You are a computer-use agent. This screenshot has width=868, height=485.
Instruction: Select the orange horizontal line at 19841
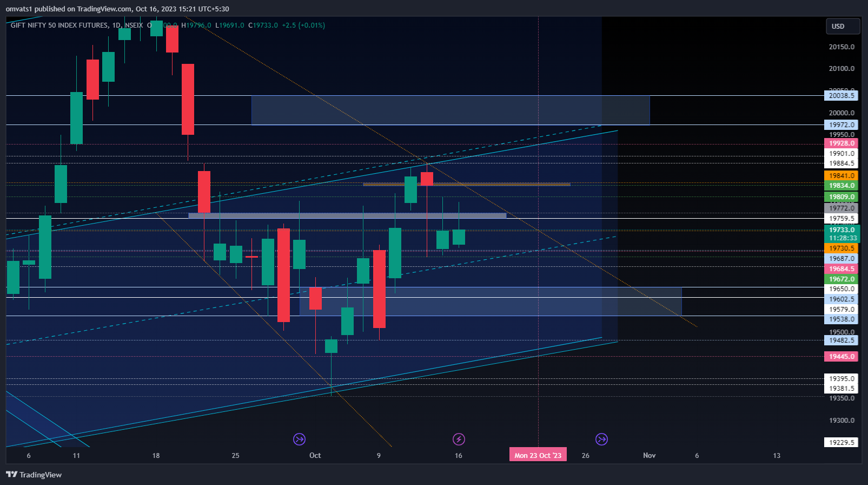[466, 185]
